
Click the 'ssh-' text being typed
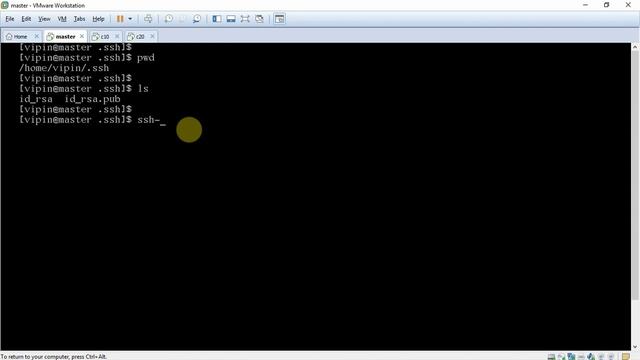(x=149, y=120)
